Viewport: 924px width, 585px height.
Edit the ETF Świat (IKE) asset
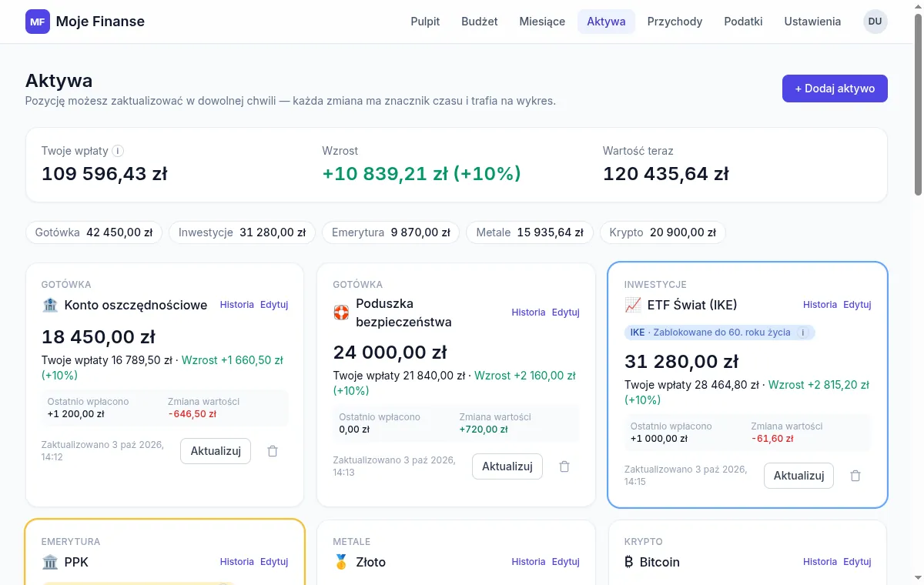coord(857,305)
